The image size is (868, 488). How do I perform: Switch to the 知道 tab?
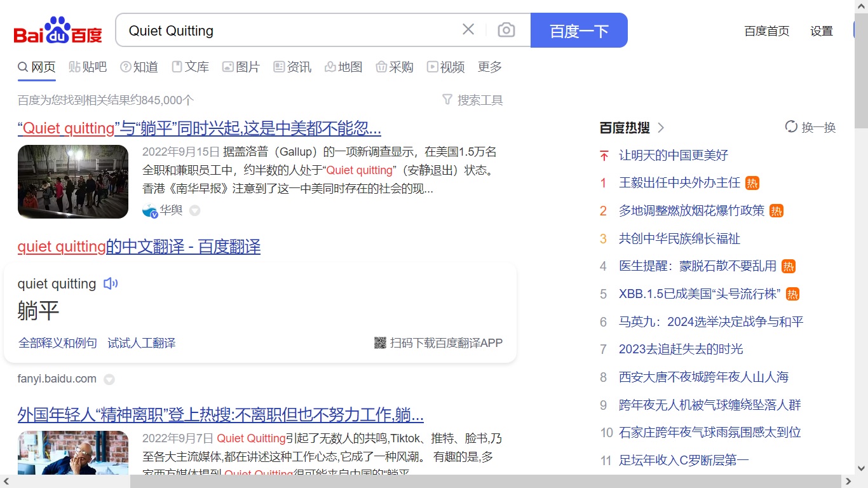click(x=139, y=67)
